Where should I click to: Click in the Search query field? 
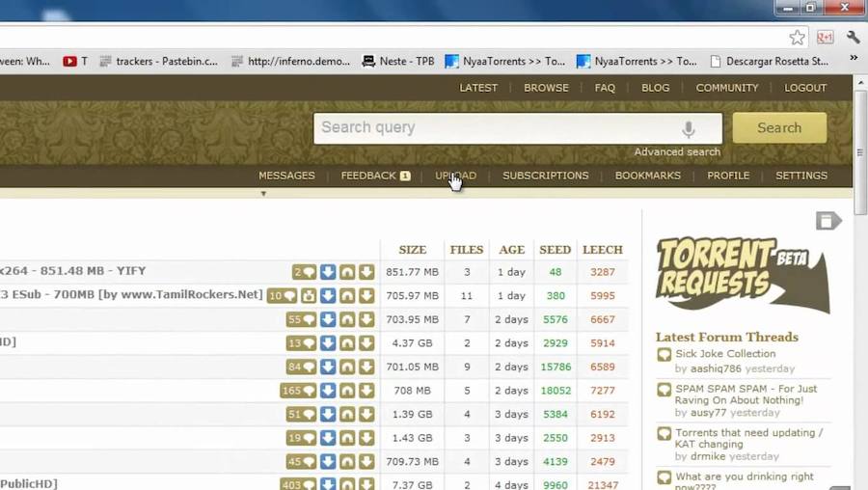click(x=518, y=128)
